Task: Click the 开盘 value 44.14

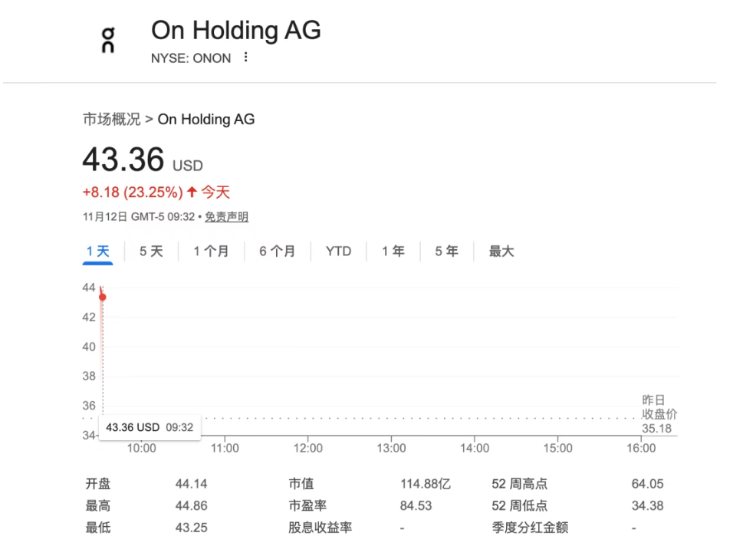Action: [x=191, y=485]
